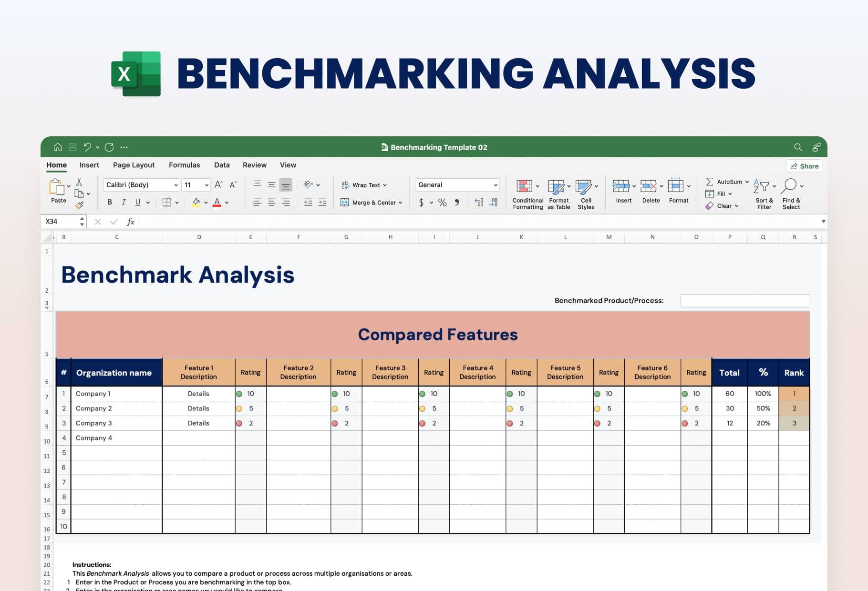This screenshot has height=591, width=868.
Task: Click the Benchmarked Product/Process input box
Action: coord(745,300)
